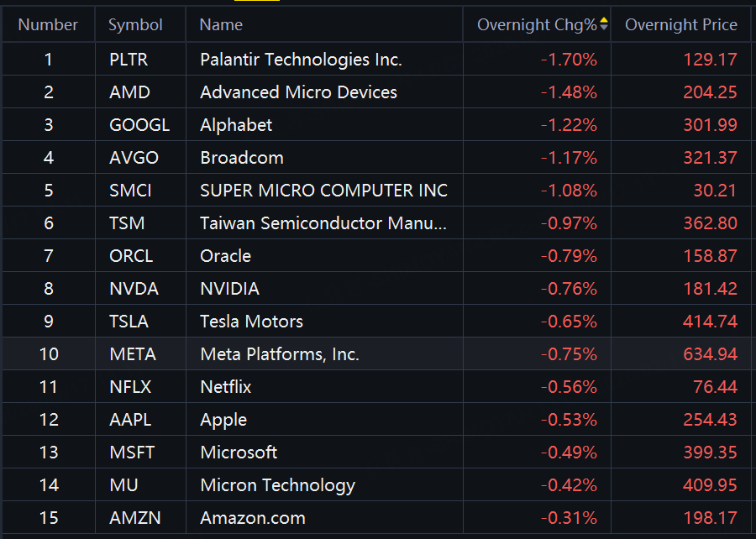This screenshot has height=539, width=756.
Task: Sort by the Number column header
Action: (48, 25)
